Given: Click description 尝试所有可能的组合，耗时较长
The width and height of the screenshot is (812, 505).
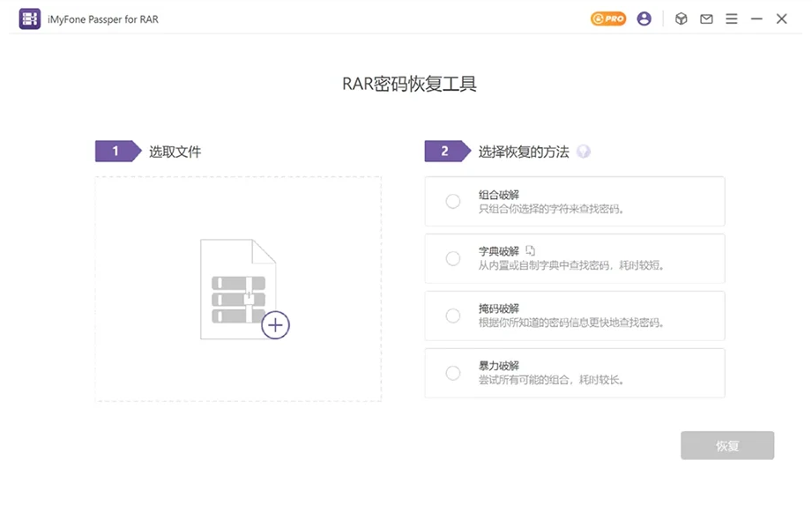Looking at the screenshot, I should point(551,380).
